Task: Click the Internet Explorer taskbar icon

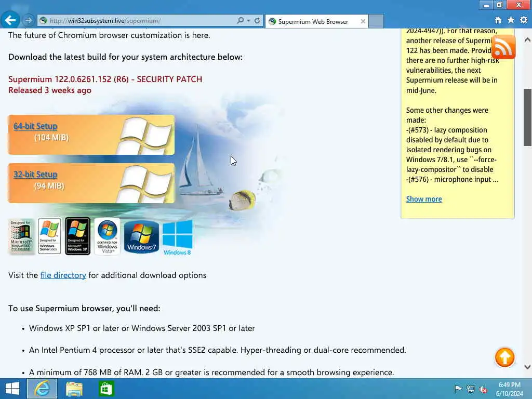Action: pos(42,389)
